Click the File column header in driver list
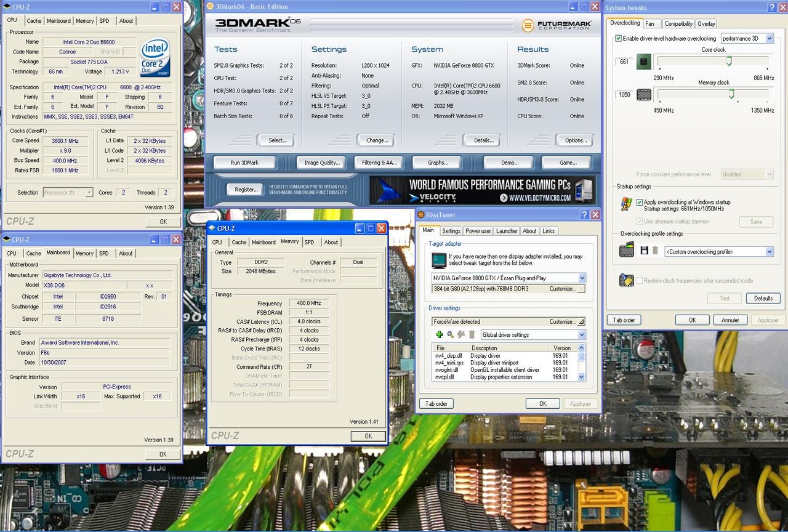 pyautogui.click(x=450, y=348)
